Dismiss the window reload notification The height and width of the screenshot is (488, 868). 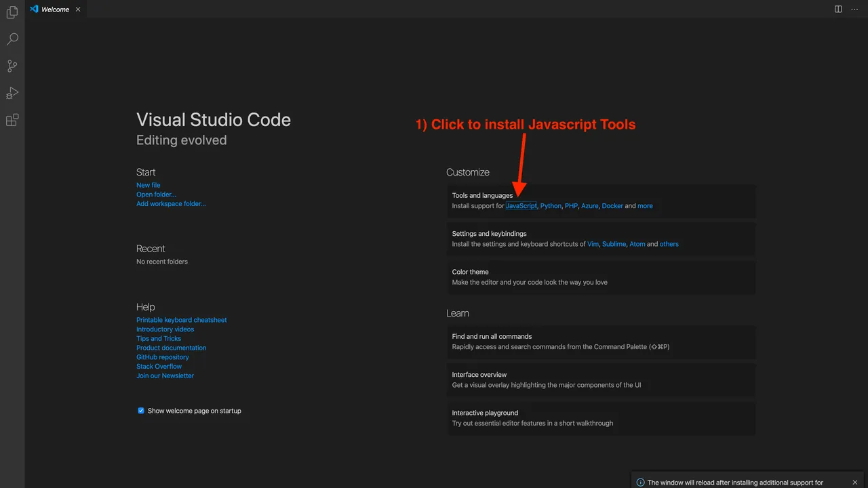(854, 483)
